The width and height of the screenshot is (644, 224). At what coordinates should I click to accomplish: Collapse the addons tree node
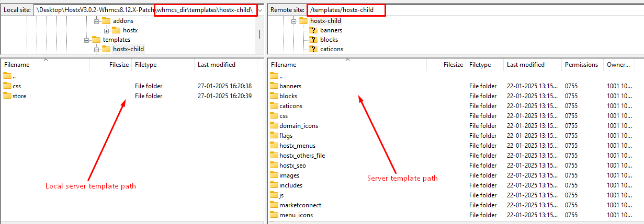tap(97, 21)
